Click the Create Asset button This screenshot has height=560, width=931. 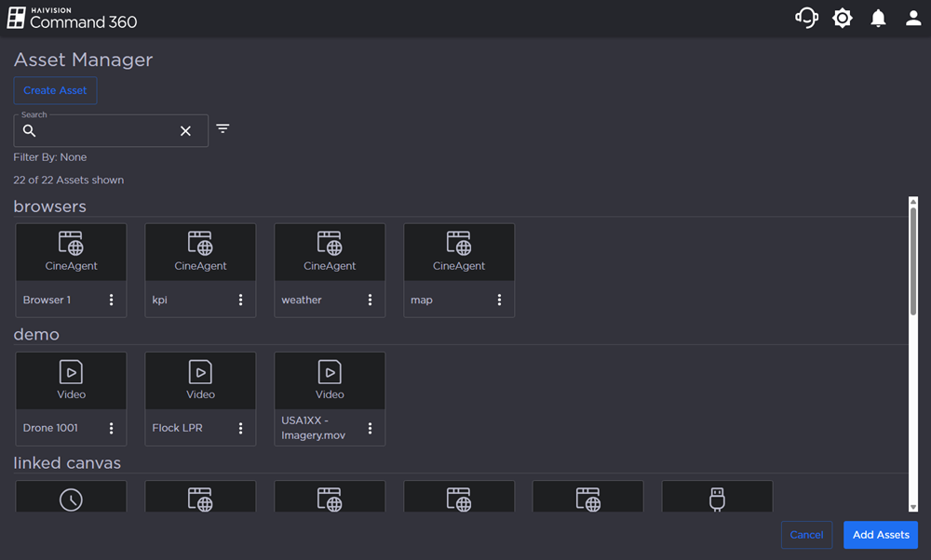click(x=55, y=90)
